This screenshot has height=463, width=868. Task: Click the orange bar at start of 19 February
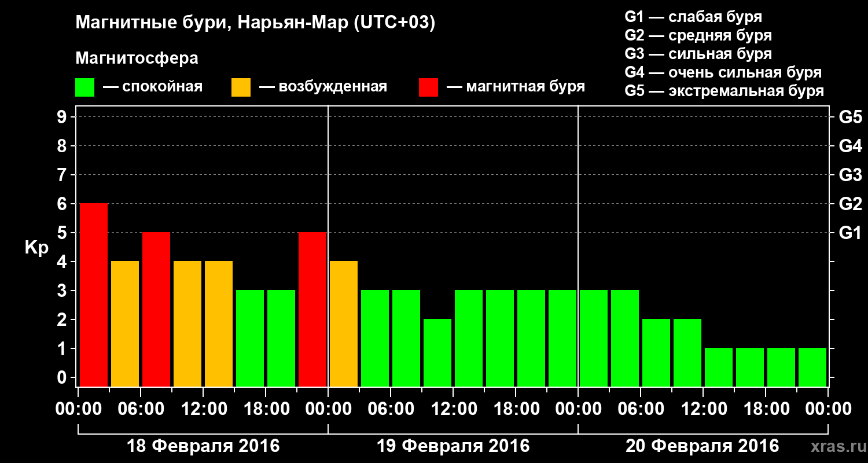pyautogui.click(x=344, y=324)
